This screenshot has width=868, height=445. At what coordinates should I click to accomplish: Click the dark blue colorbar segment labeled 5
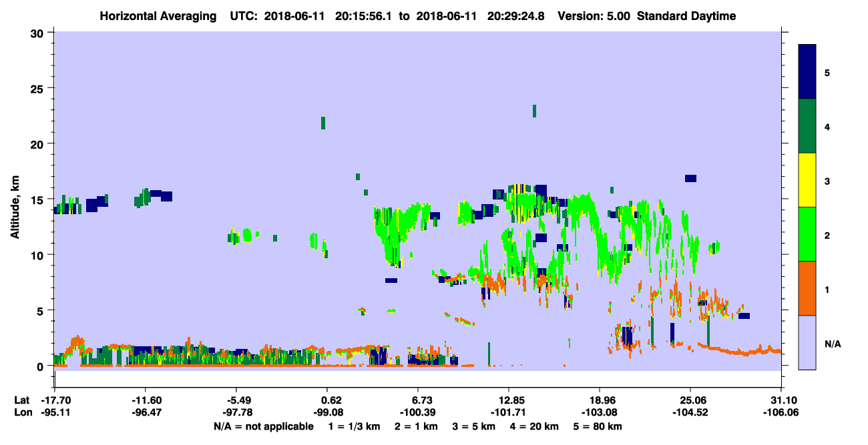pos(807,72)
